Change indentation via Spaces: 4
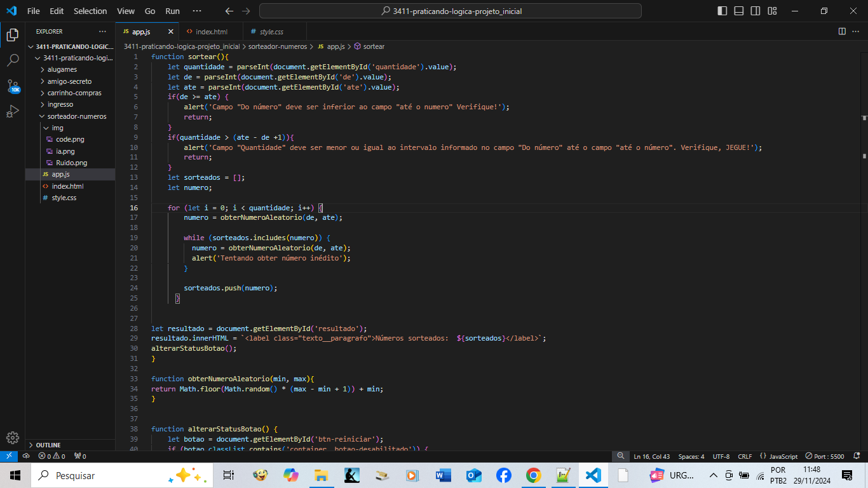 click(691, 456)
